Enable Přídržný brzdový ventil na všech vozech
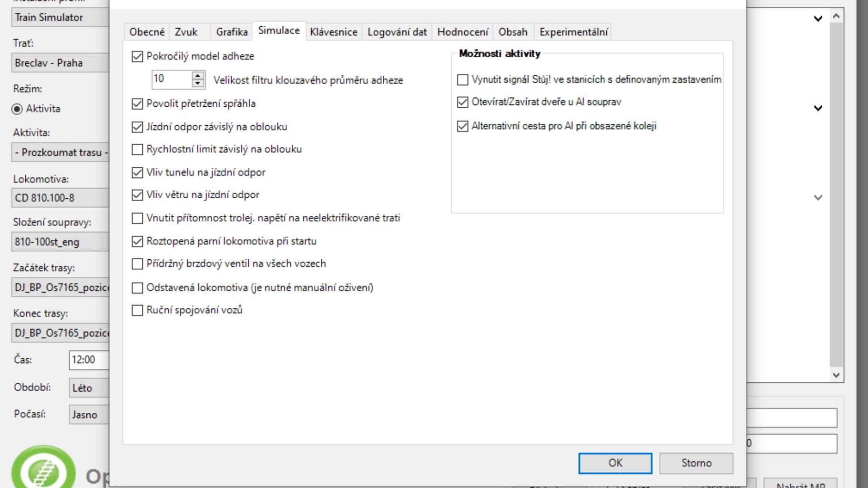868x488 pixels. [x=137, y=264]
